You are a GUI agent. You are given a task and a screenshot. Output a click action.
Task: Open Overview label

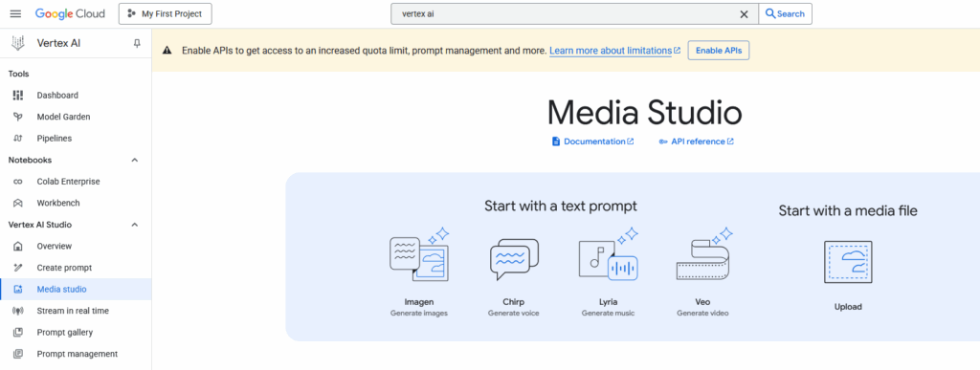pyautogui.click(x=55, y=246)
